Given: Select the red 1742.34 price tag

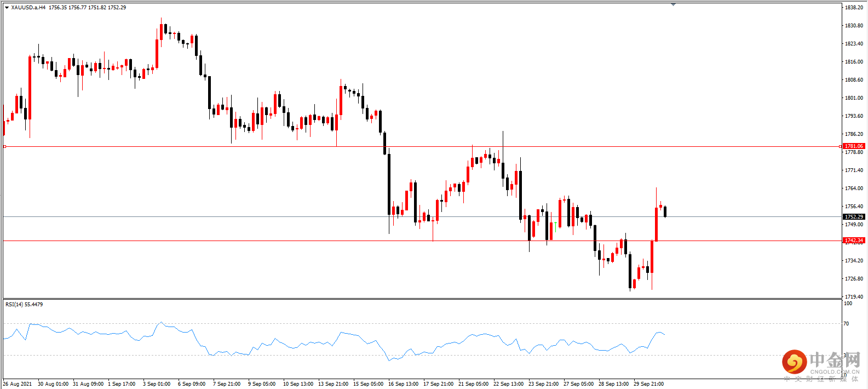Looking at the screenshot, I should pyautogui.click(x=854, y=241).
